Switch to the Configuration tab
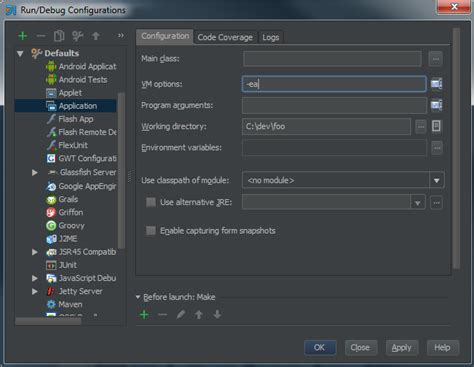474x367 pixels. coord(165,36)
